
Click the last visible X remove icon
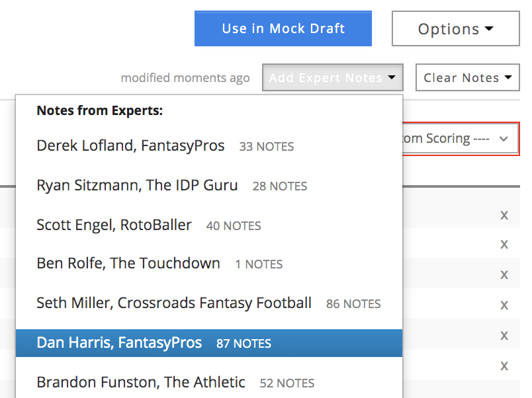(x=504, y=366)
